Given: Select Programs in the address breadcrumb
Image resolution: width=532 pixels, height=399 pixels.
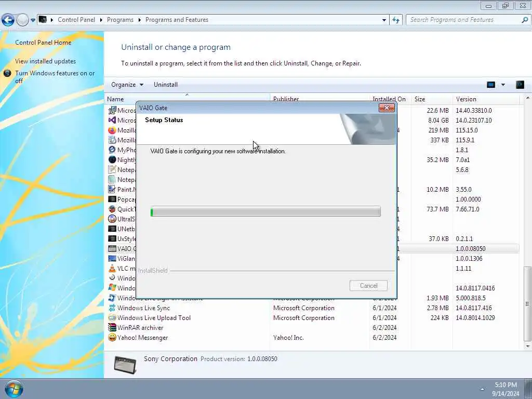Looking at the screenshot, I should click(x=120, y=20).
